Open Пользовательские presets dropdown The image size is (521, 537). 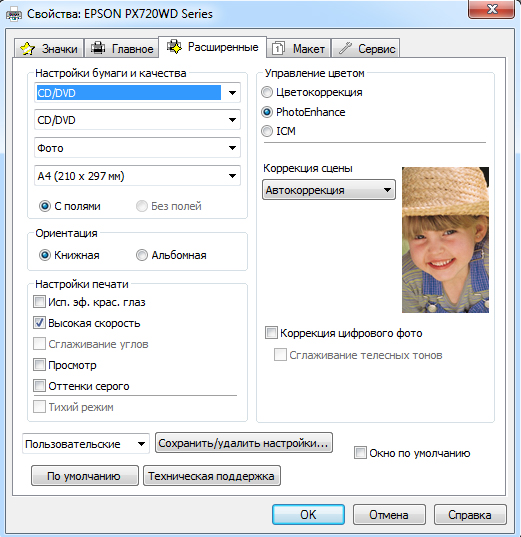click(86, 444)
